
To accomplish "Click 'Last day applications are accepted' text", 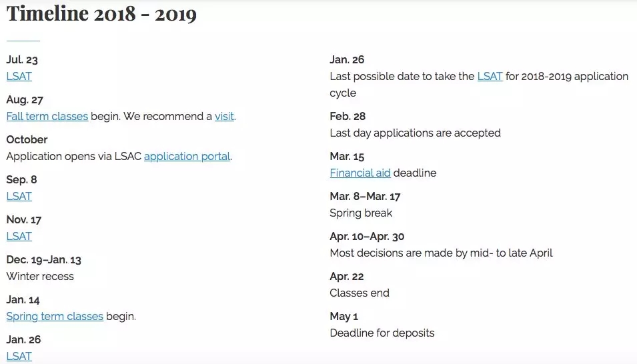I will 415,133.
